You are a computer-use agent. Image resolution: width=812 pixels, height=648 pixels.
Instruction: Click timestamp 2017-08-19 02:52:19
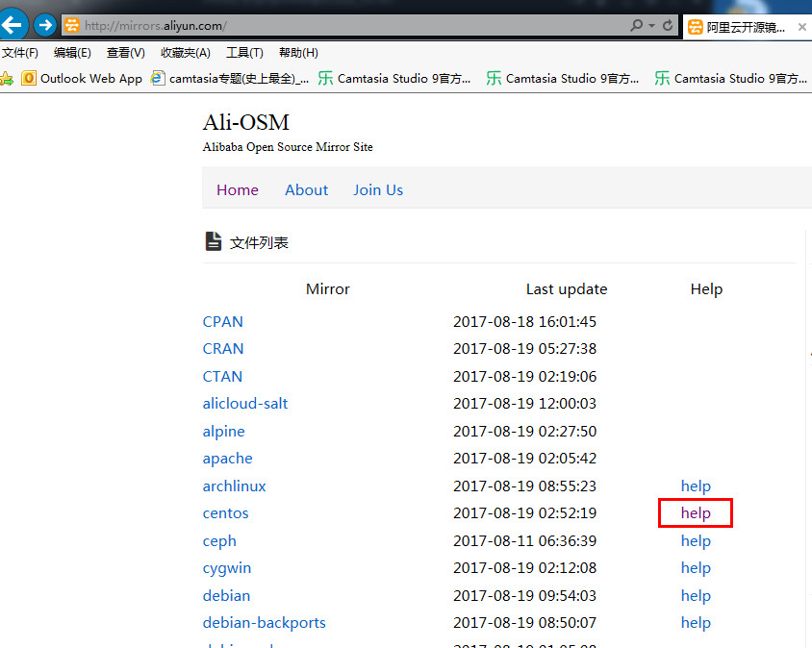[524, 513]
